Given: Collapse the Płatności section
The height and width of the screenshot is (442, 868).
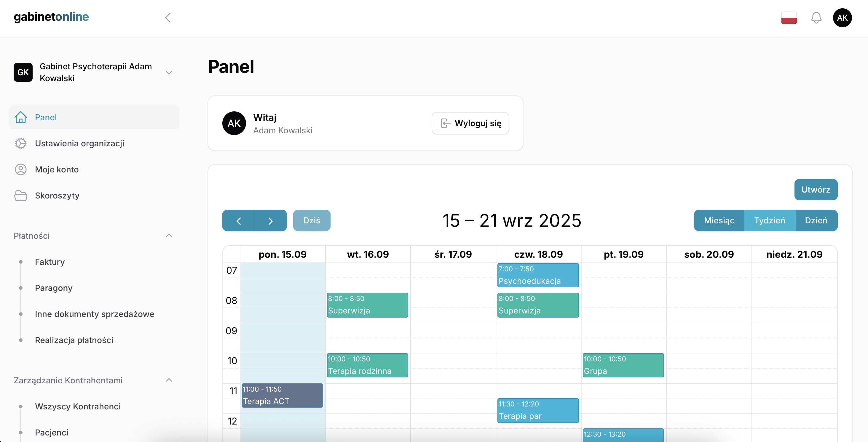Looking at the screenshot, I should (x=169, y=236).
